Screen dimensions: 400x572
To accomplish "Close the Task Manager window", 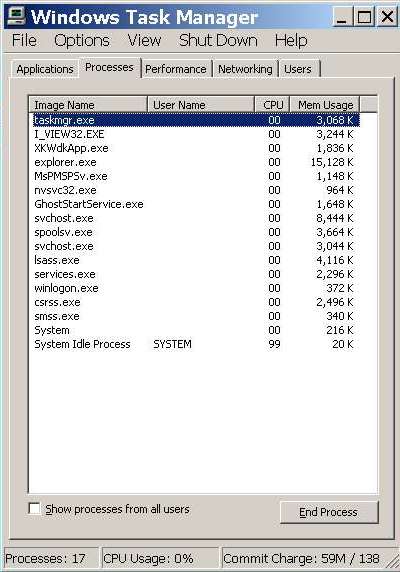I will tap(387, 17).
